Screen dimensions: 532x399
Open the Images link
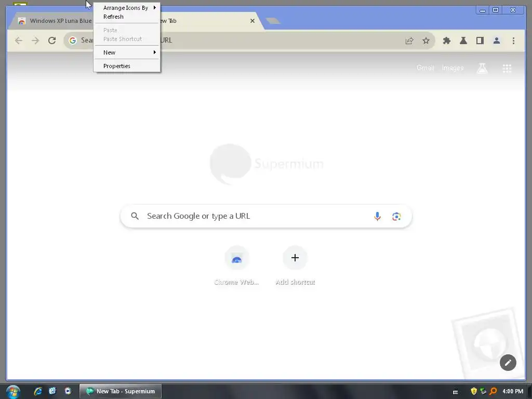tap(453, 68)
